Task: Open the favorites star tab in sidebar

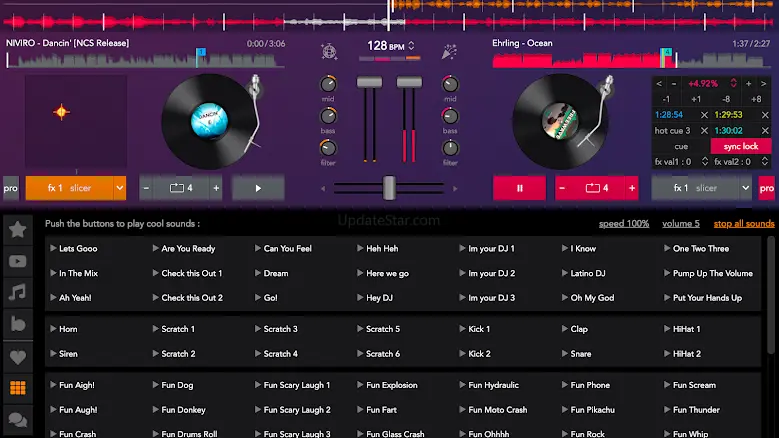Action: pyautogui.click(x=17, y=229)
